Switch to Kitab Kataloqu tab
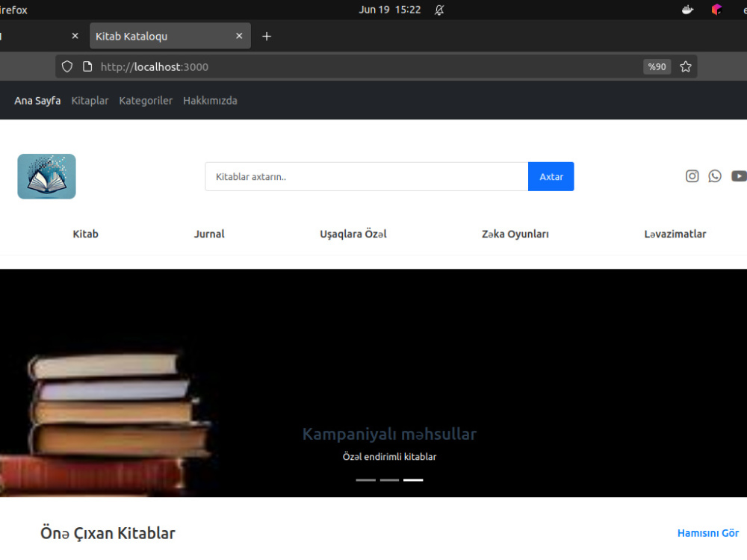 pyautogui.click(x=170, y=36)
